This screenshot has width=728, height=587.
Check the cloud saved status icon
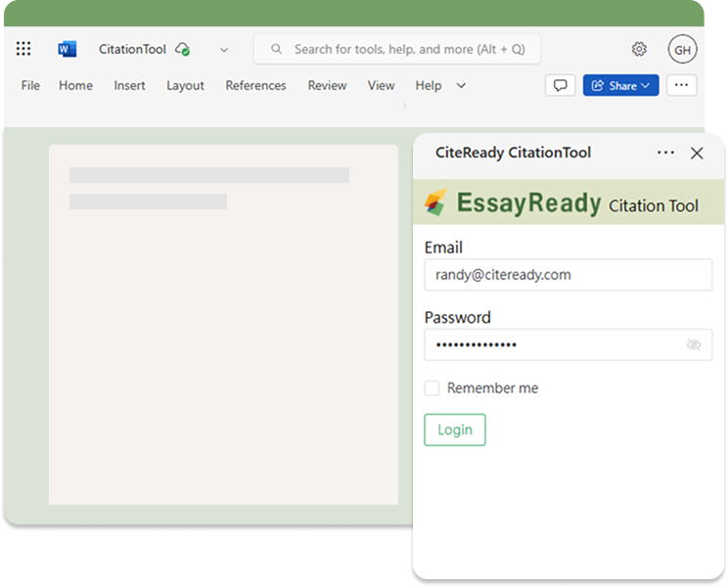point(182,49)
